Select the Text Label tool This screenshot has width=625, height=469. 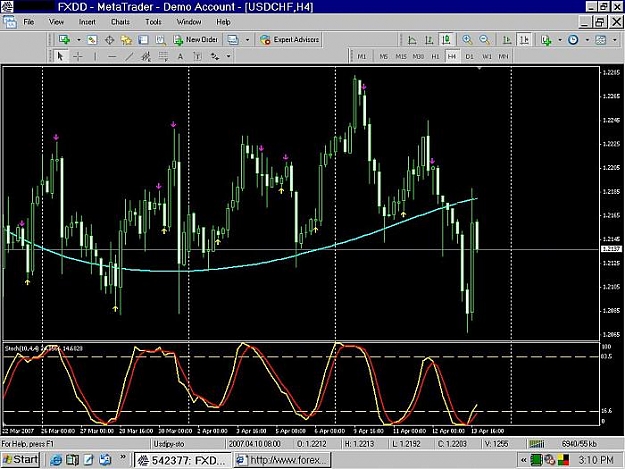[x=197, y=57]
